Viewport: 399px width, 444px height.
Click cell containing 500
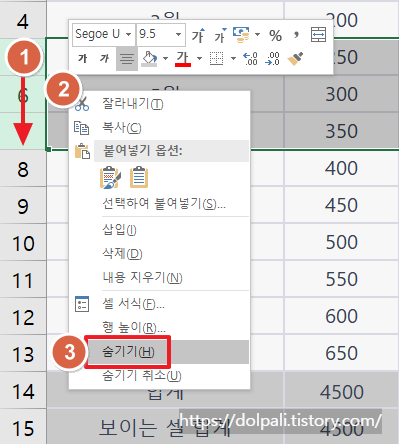click(x=342, y=242)
